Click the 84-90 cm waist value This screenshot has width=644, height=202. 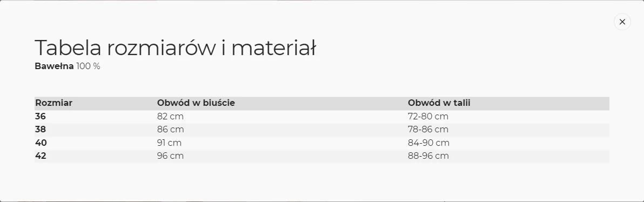[x=428, y=143]
